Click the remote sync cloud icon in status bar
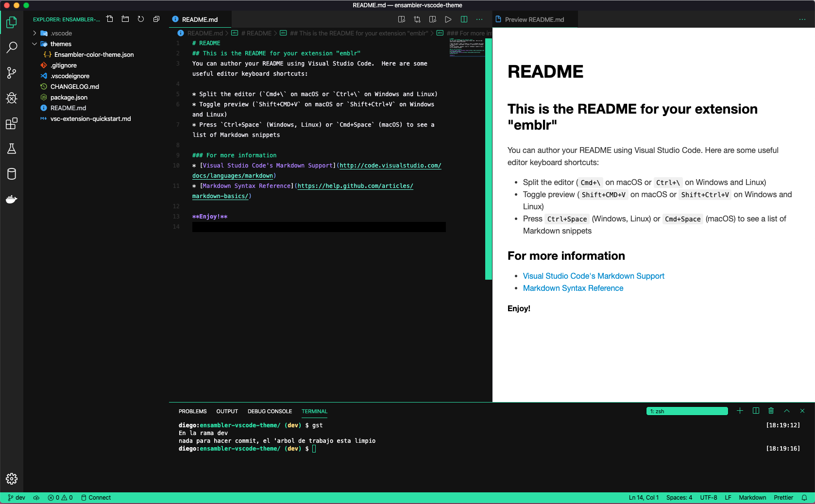 (x=36, y=498)
